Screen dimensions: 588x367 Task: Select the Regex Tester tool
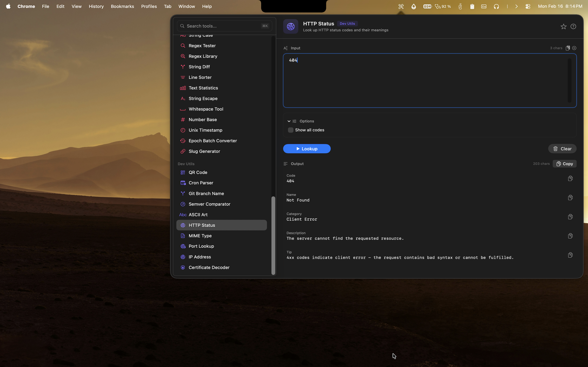pyautogui.click(x=202, y=46)
